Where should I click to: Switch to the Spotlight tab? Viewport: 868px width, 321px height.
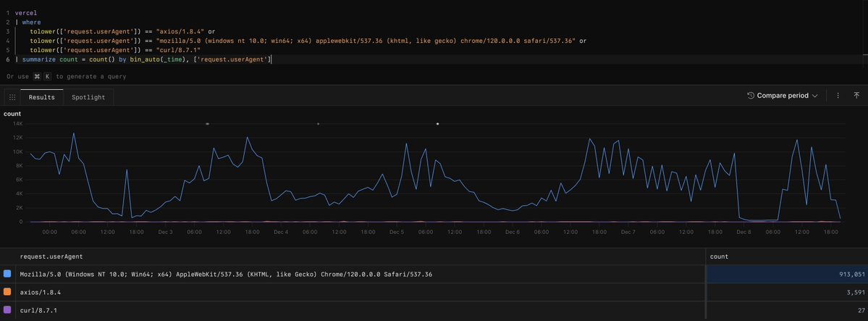88,97
